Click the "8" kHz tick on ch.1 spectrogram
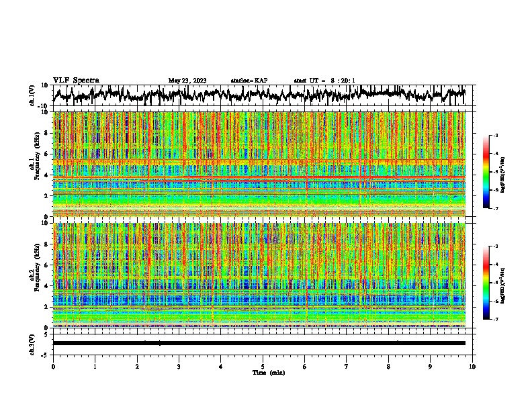Image resolution: width=532 pixels, height=411 pixels. coord(46,133)
